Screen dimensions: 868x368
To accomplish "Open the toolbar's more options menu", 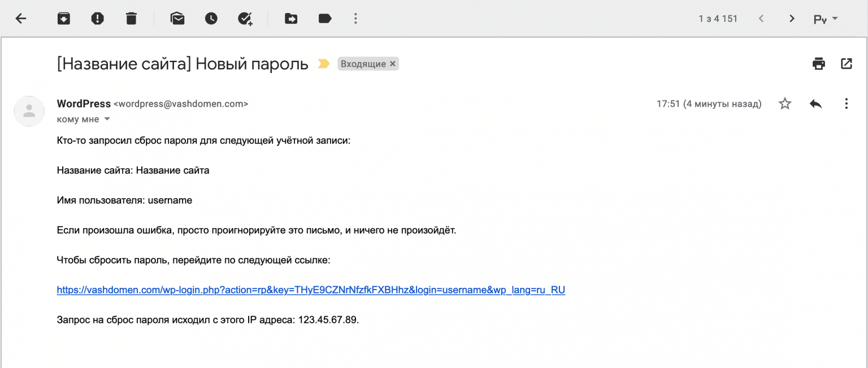I will pyautogui.click(x=355, y=19).
